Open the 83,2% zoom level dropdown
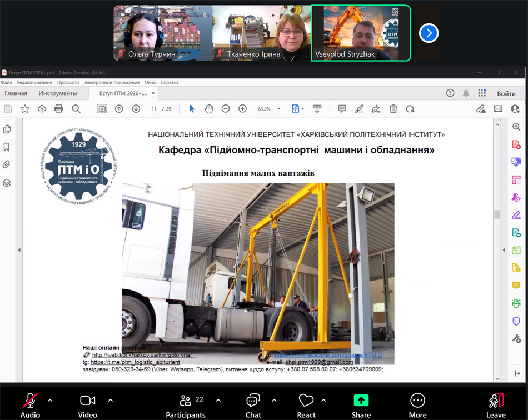This screenshot has height=420, width=528. 269,109
